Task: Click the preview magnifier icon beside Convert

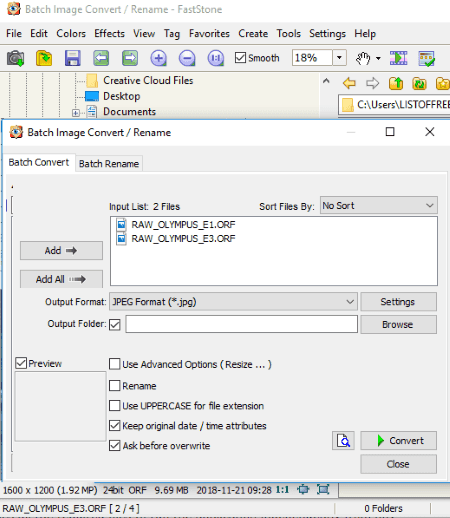Action: (343, 441)
